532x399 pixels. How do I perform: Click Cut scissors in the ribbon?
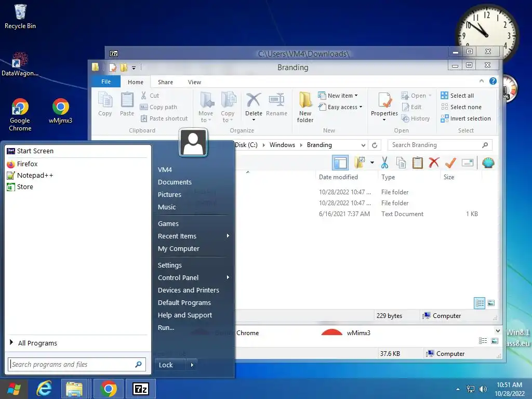(x=150, y=96)
